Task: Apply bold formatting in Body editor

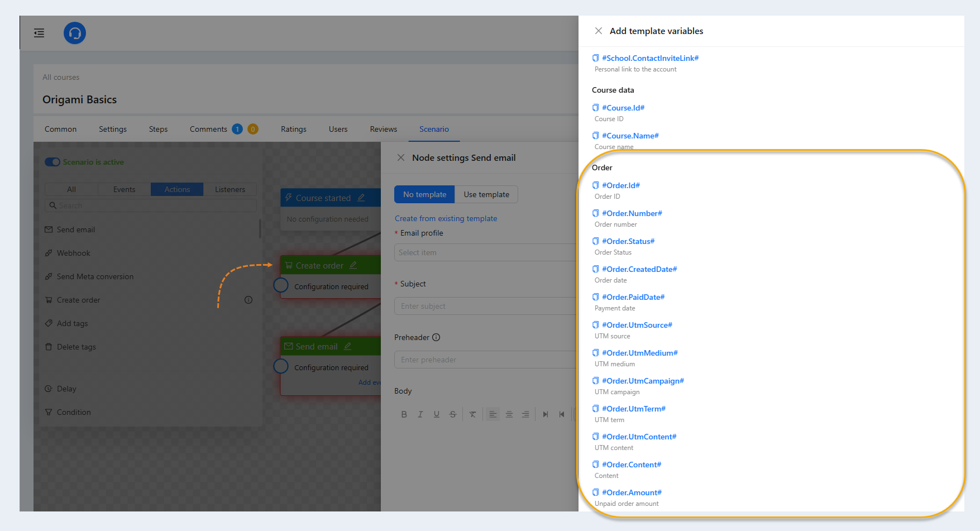Action: coord(404,414)
